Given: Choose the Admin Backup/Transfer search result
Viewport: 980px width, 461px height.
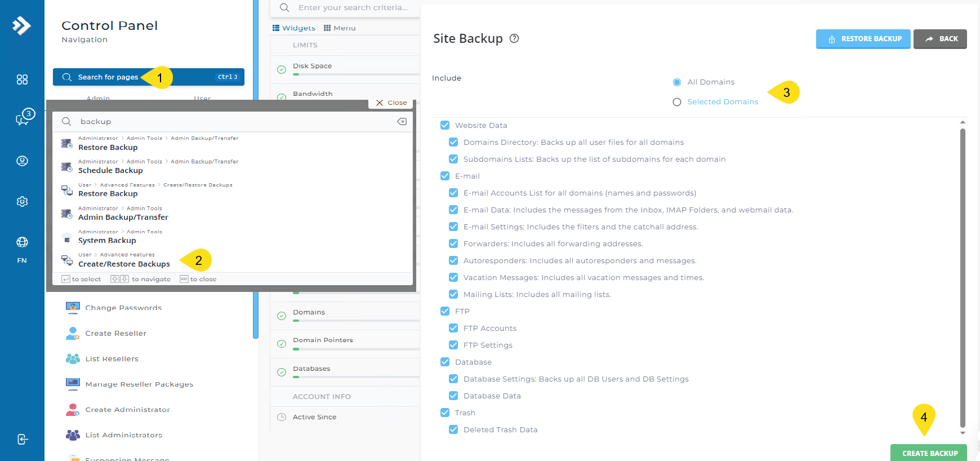Looking at the screenshot, I should coord(233,213).
